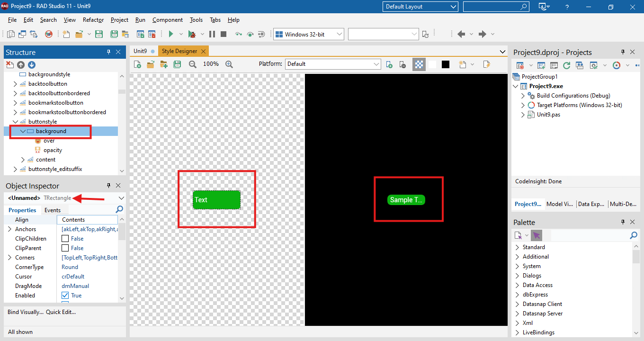Image resolution: width=644 pixels, height=341 pixels.
Task: Move the Structure item down with blue arrow
Action: (32, 65)
